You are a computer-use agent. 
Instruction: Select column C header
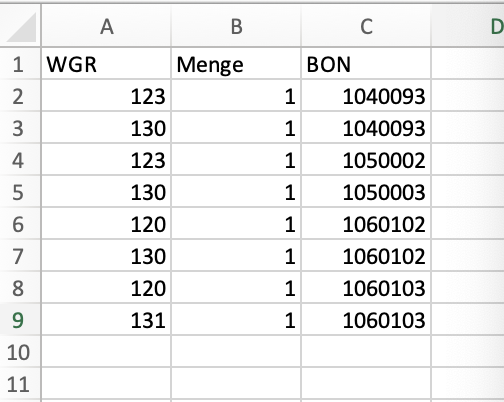[366, 26]
